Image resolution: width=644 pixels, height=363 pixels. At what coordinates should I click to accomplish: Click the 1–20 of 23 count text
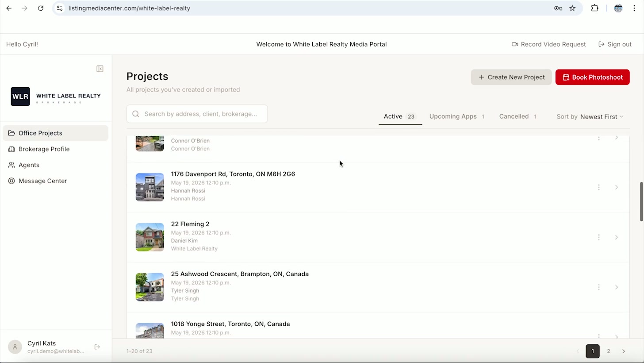tap(139, 351)
